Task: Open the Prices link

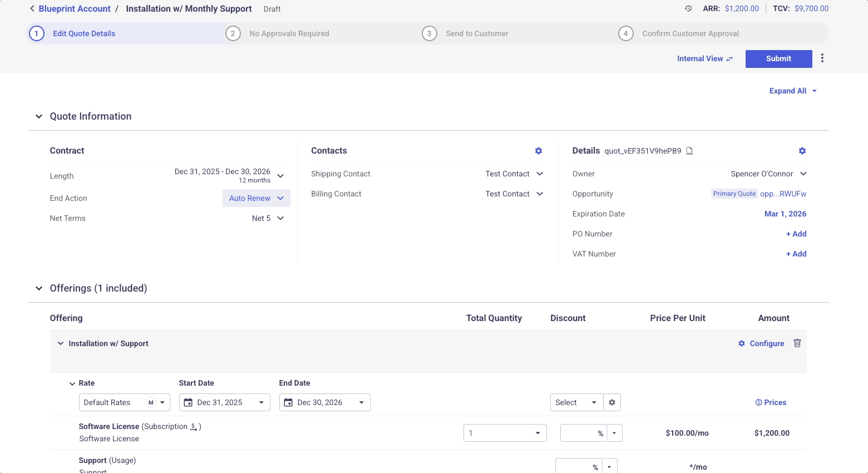Action: pyautogui.click(x=771, y=402)
